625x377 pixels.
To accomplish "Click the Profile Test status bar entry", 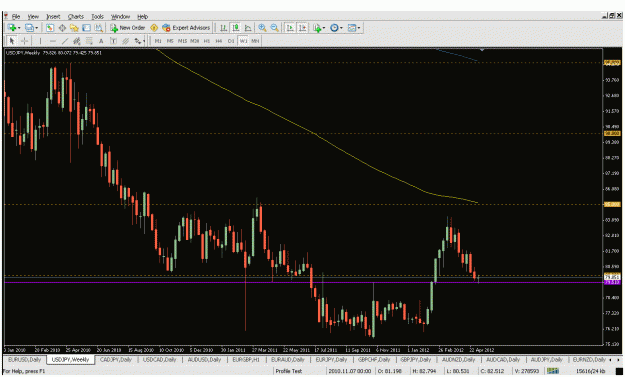I will pyautogui.click(x=289, y=371).
